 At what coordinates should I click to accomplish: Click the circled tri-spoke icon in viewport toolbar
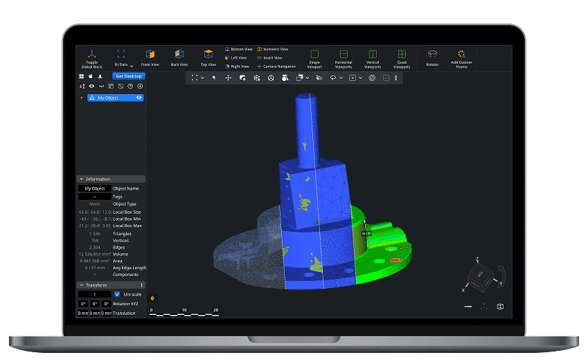[270, 78]
